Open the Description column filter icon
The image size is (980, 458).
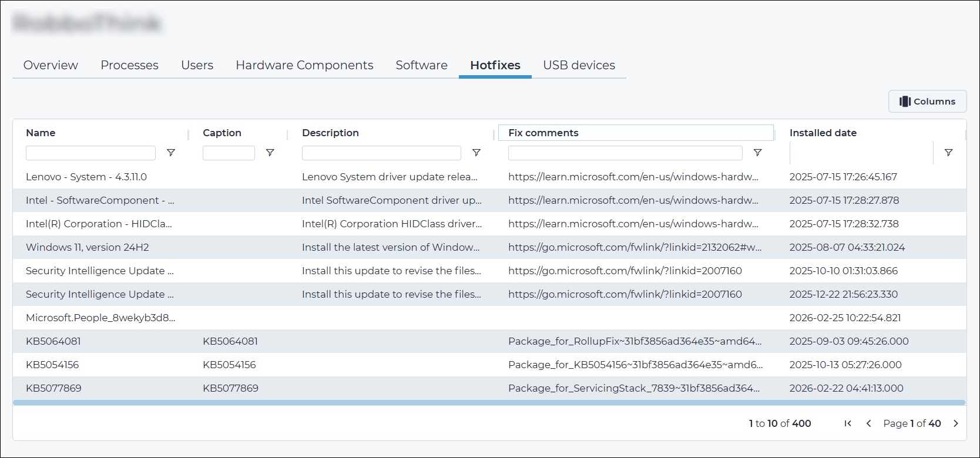(x=476, y=153)
